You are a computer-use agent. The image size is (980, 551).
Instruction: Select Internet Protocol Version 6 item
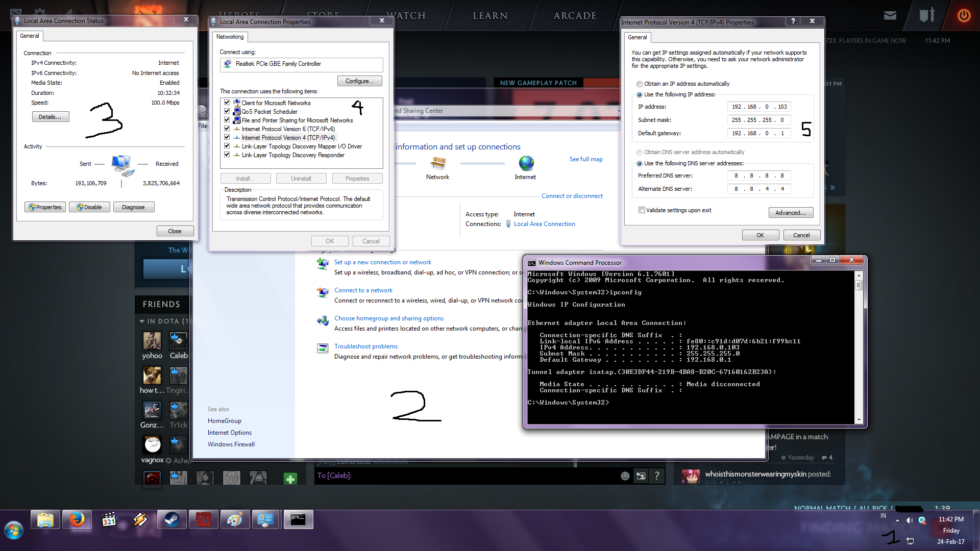[288, 129]
